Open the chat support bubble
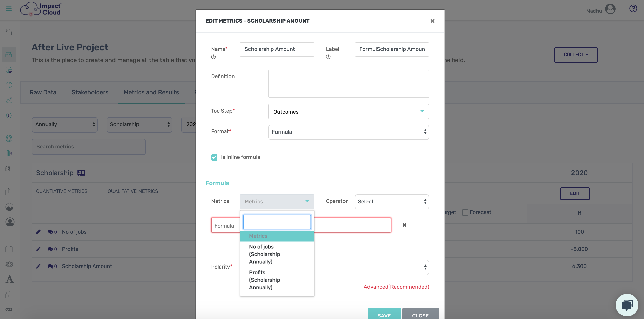Viewport: 644px width, 319px height. (x=627, y=305)
